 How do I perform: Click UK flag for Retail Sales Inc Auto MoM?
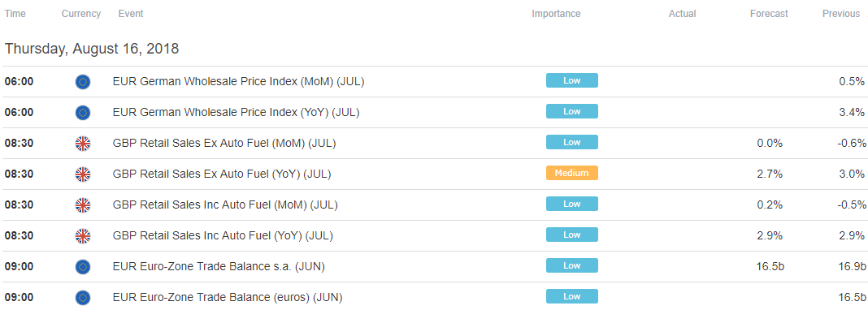point(82,205)
